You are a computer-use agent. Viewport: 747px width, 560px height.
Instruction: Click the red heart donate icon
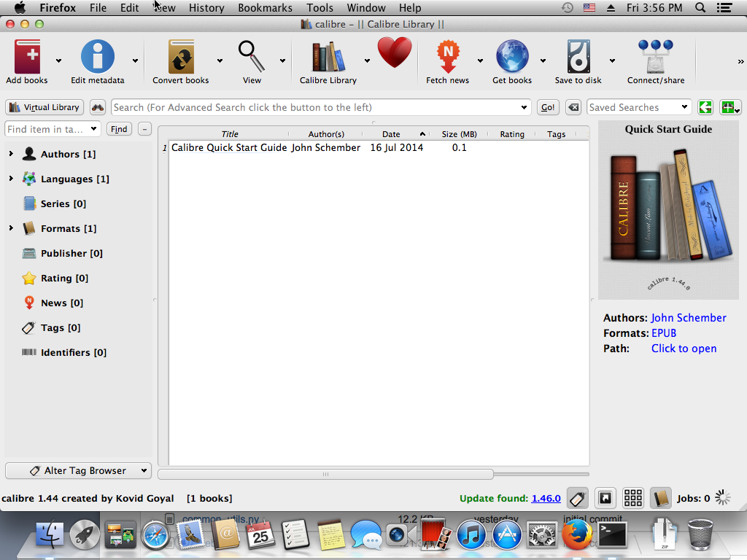pyautogui.click(x=395, y=52)
